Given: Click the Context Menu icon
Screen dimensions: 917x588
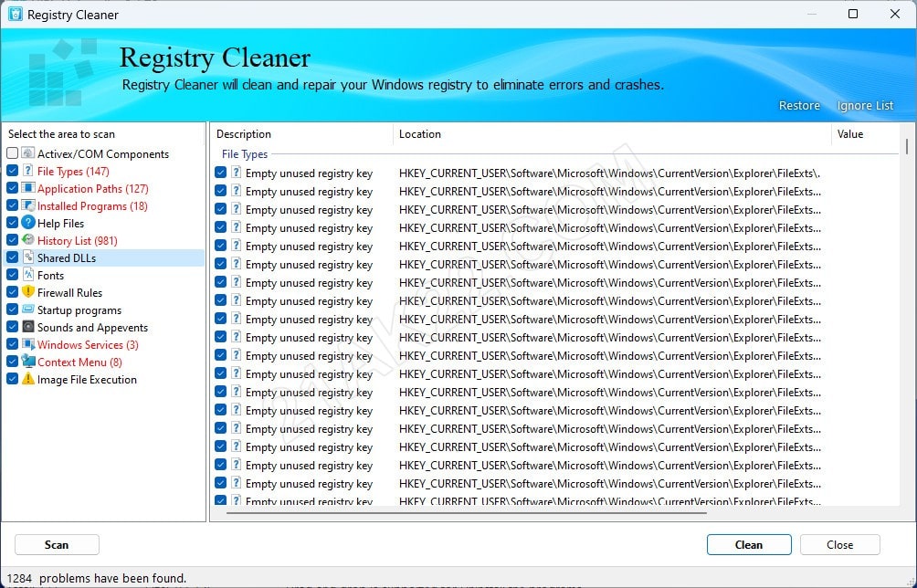Looking at the screenshot, I should (x=28, y=362).
